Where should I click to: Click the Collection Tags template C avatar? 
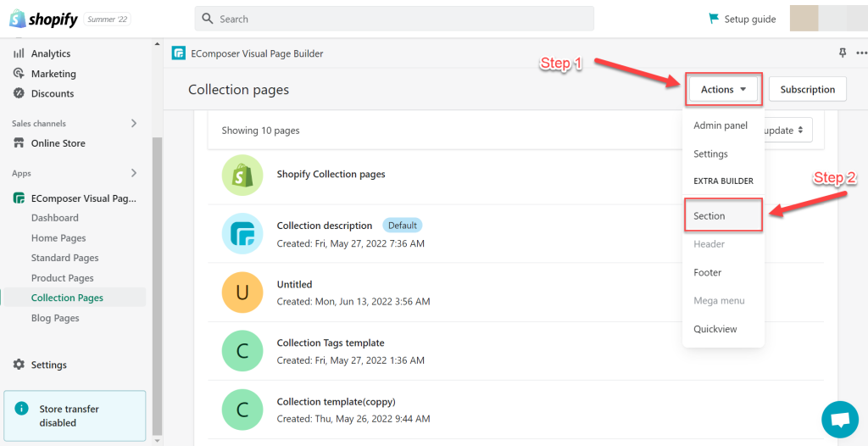[242, 351]
